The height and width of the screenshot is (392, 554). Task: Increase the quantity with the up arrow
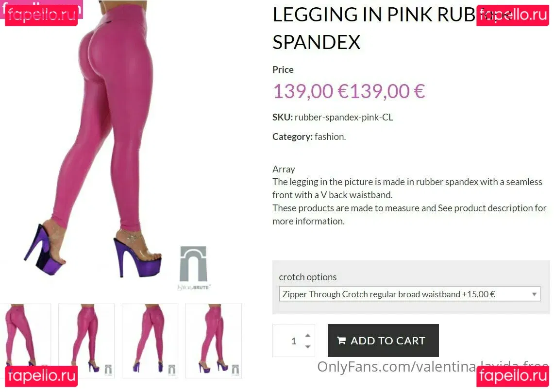(308, 335)
